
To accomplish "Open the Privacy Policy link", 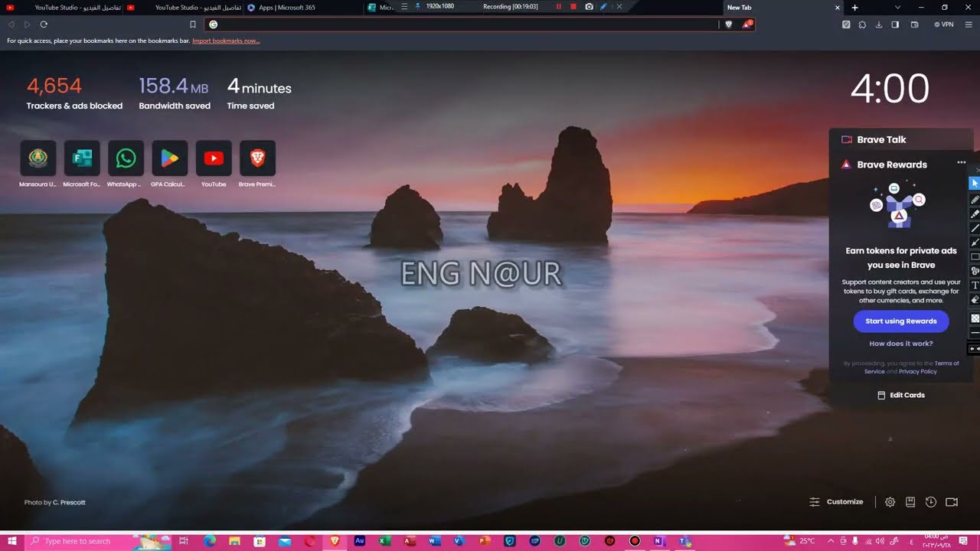I will (x=918, y=372).
